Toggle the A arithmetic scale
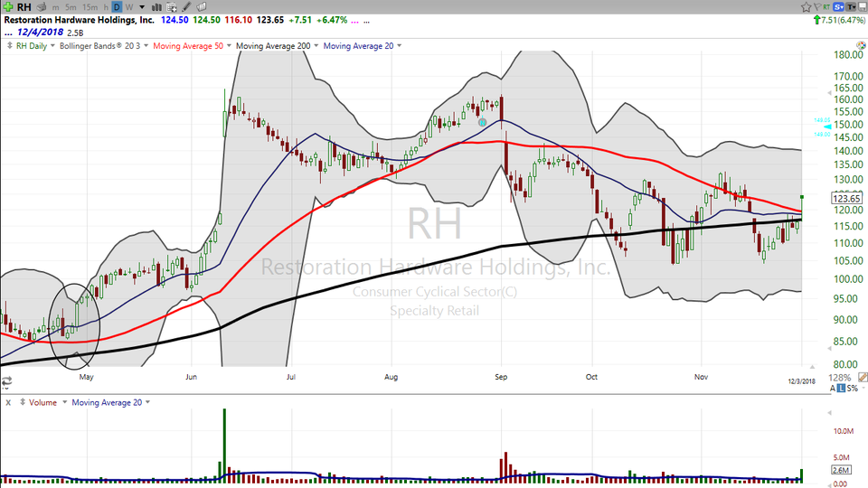Image resolution: width=868 pixels, height=488 pixels. point(833,389)
